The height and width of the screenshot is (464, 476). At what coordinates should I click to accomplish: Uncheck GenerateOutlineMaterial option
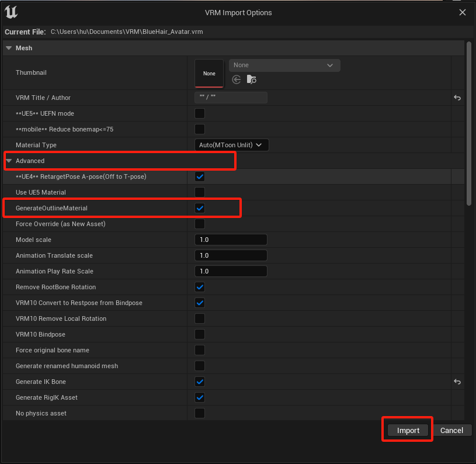[200, 208]
